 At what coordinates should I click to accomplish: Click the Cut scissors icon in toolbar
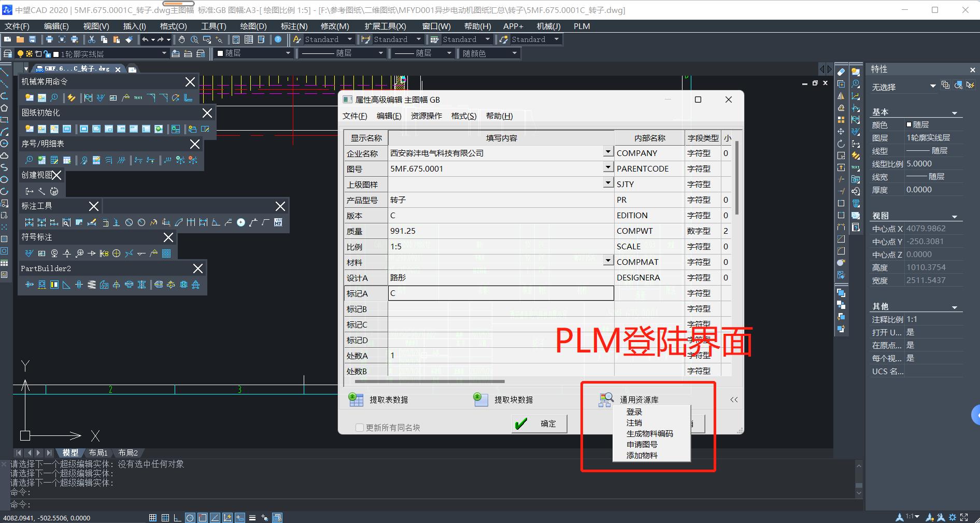pyautogui.click(x=92, y=39)
